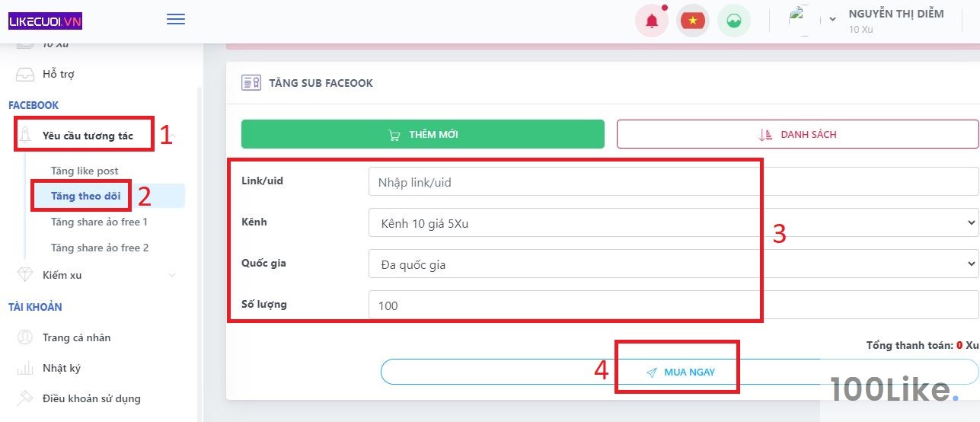The image size is (980, 422).
Task: Expand the Kiếm xu submenu
Action: click(172, 275)
